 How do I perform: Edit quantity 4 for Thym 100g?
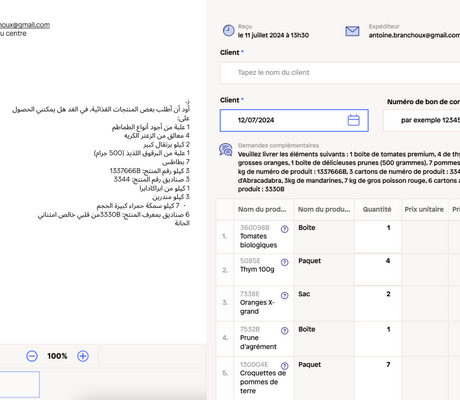coord(378,270)
